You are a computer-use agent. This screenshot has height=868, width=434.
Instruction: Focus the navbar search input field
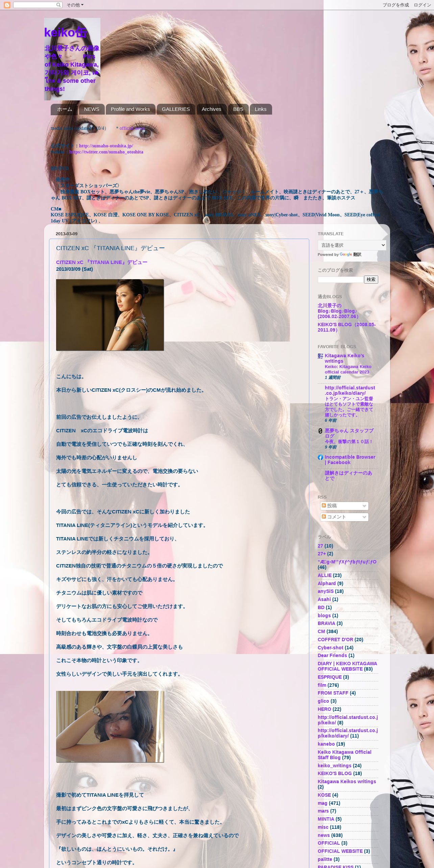click(34, 5)
